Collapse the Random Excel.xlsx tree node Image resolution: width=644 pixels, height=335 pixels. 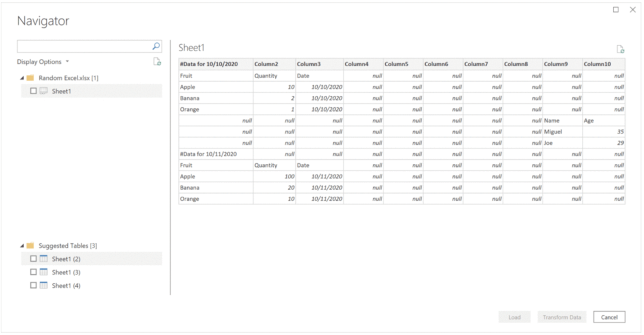click(22, 78)
